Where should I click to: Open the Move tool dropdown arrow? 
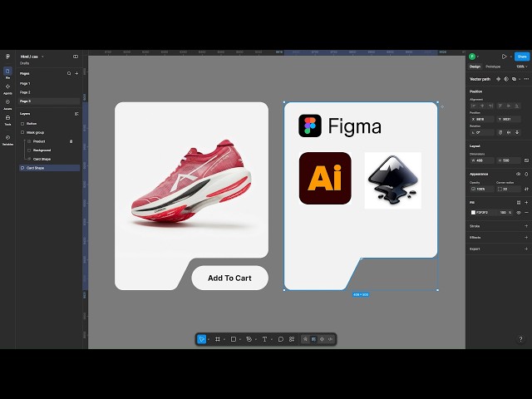pyautogui.click(x=209, y=339)
